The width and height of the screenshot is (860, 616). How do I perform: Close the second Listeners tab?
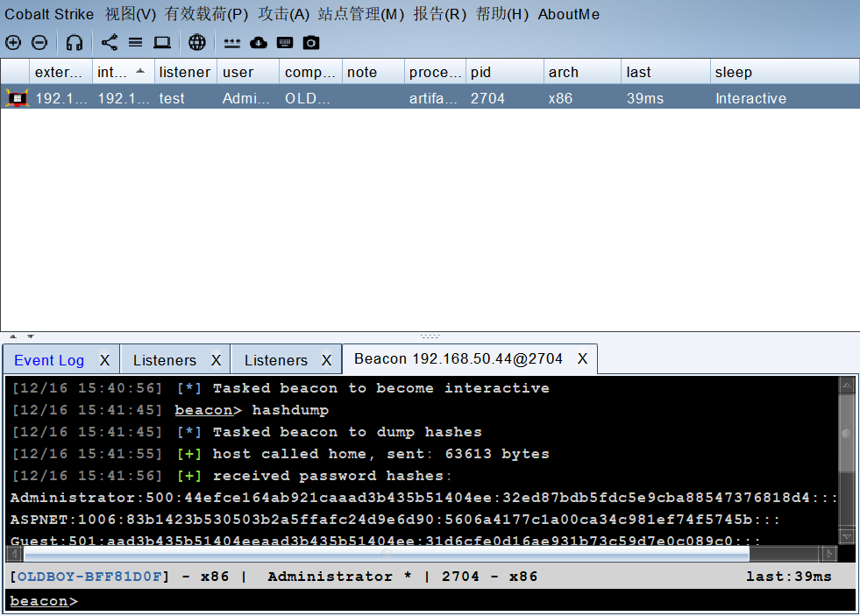(x=326, y=360)
